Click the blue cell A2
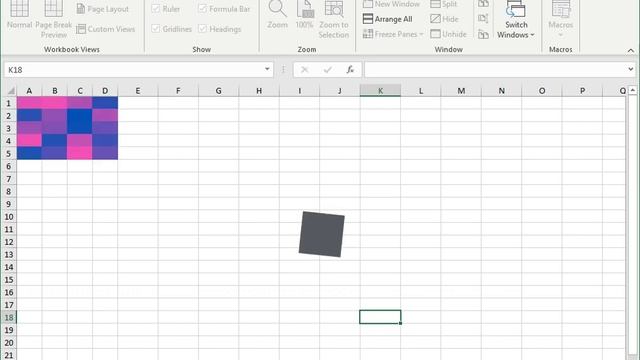 pyautogui.click(x=29, y=116)
